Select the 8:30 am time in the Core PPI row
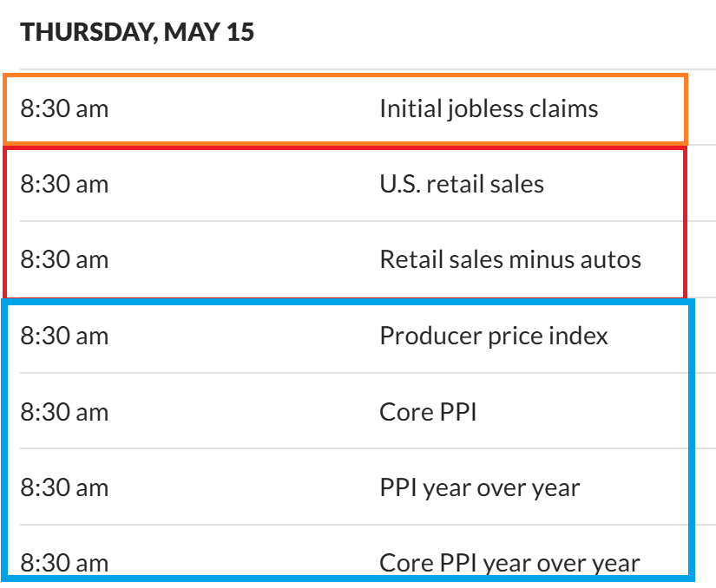Image resolution: width=716 pixels, height=588 pixels. click(65, 411)
